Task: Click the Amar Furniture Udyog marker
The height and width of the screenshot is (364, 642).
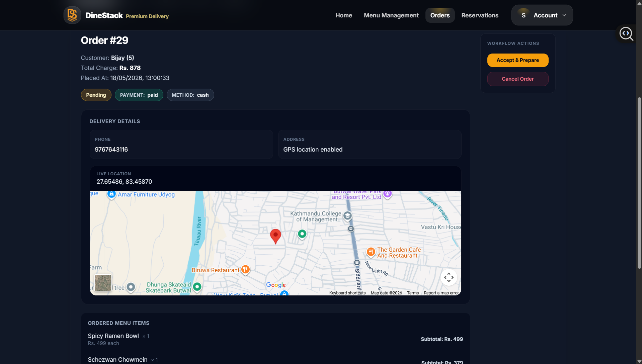Action: click(x=111, y=194)
